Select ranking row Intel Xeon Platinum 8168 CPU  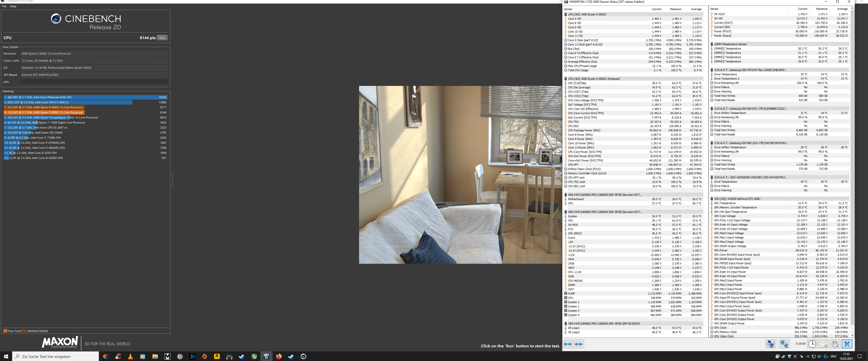86,97
